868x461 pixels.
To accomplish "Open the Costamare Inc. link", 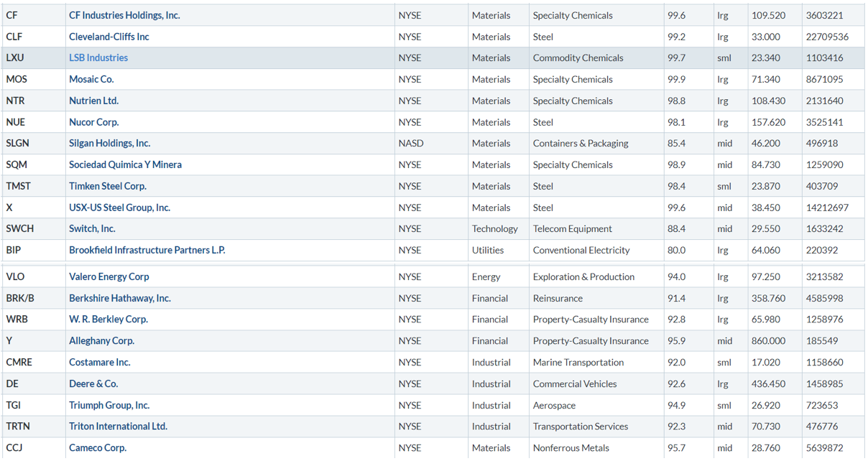I will pos(100,363).
